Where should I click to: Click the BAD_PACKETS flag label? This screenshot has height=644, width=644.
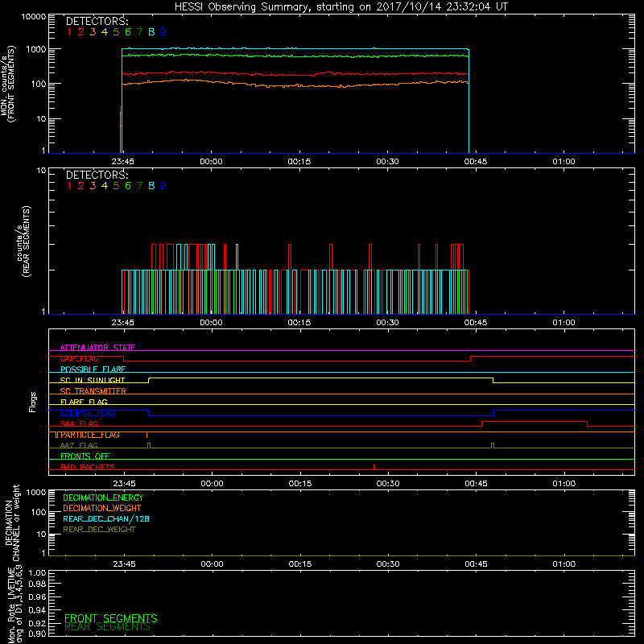tap(88, 468)
